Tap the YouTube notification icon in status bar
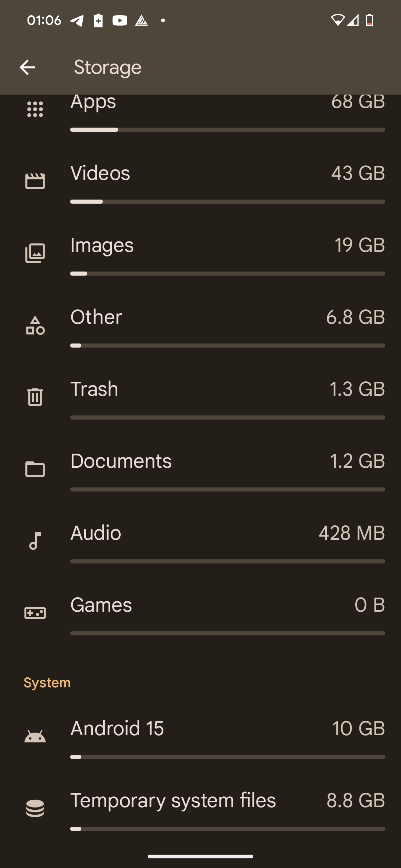 (120, 20)
